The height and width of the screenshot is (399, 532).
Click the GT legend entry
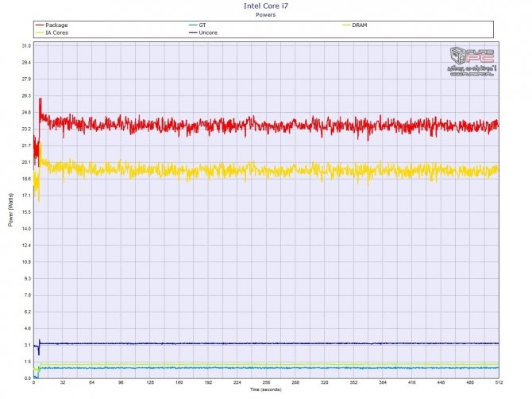[198, 25]
